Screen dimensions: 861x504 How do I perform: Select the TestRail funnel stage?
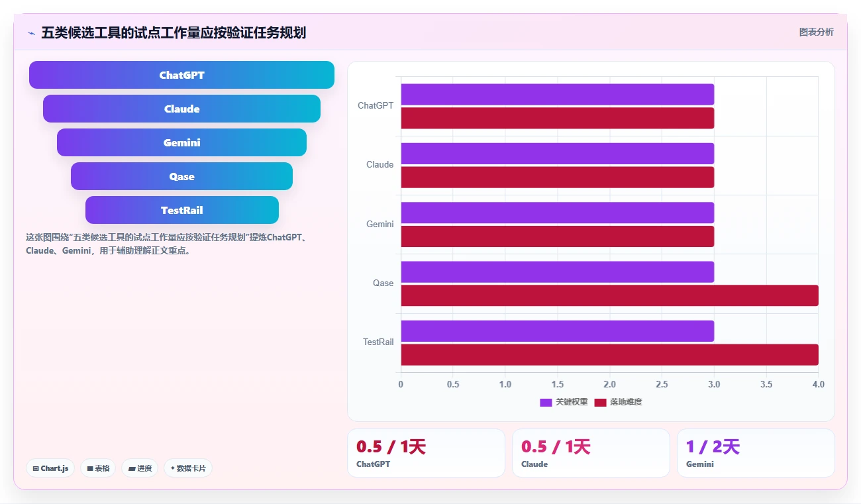181,210
